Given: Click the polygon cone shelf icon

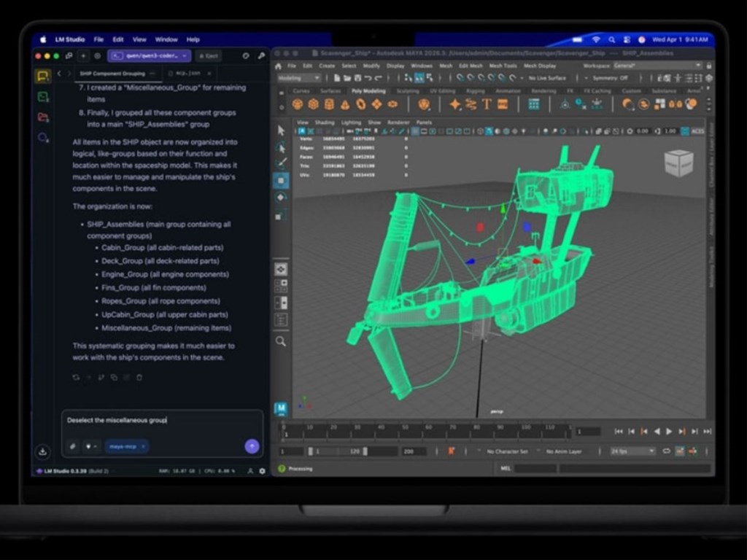Looking at the screenshot, I should click(x=345, y=104).
